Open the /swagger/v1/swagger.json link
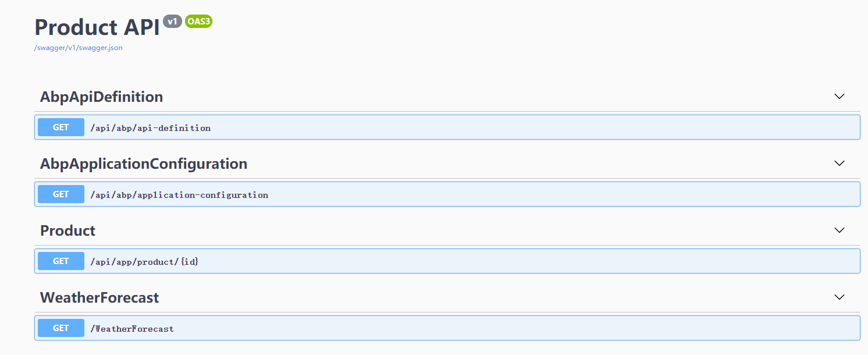 click(x=78, y=48)
